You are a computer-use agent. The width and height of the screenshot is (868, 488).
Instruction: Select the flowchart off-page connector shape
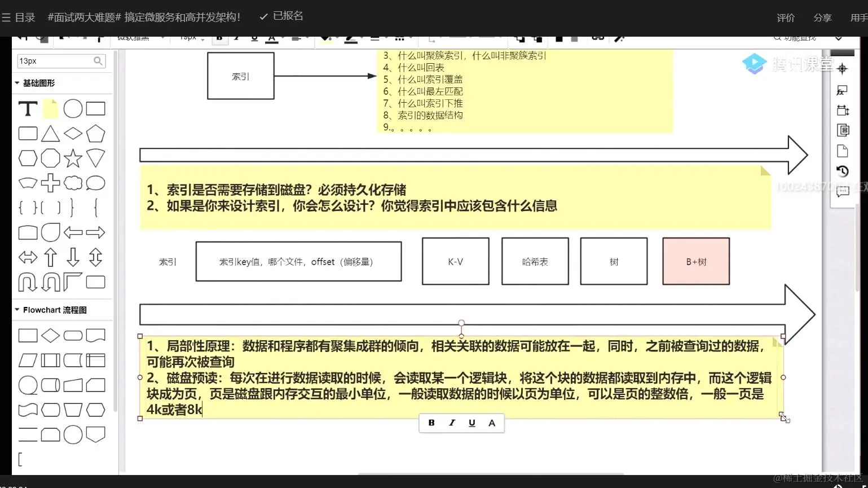coord(95,434)
